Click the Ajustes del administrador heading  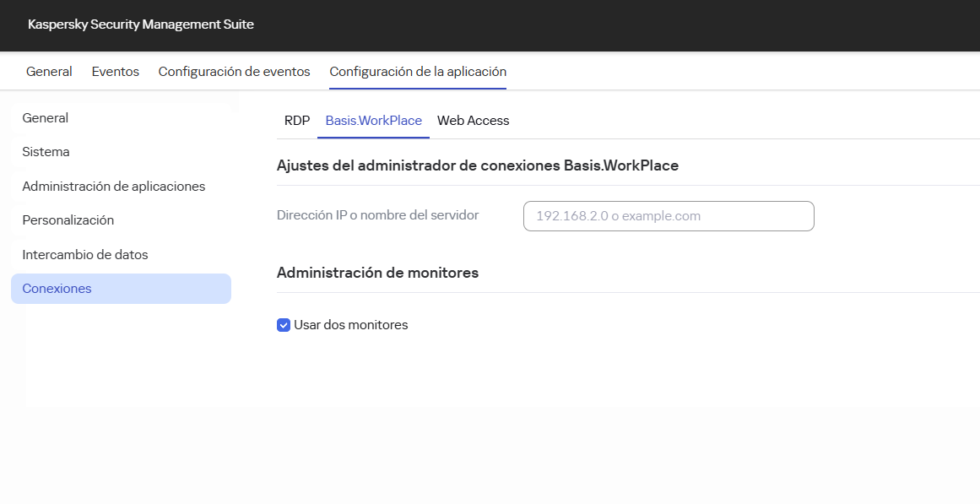point(477,165)
